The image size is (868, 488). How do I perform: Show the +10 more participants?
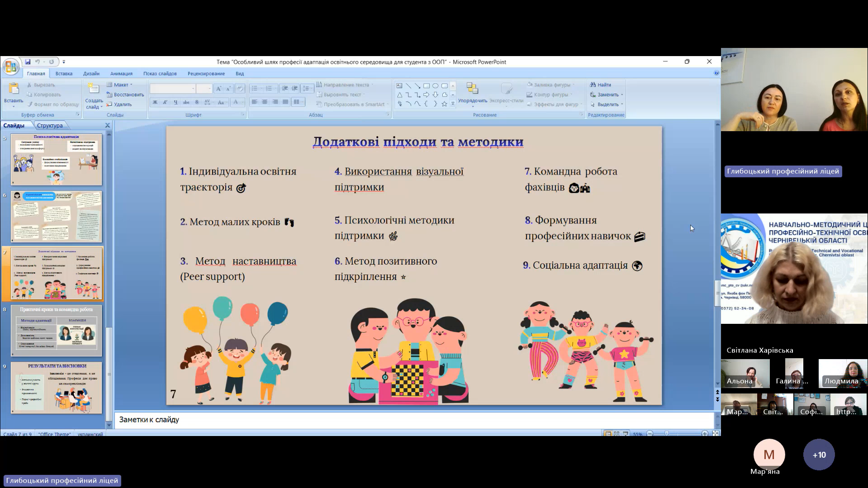[819, 455]
